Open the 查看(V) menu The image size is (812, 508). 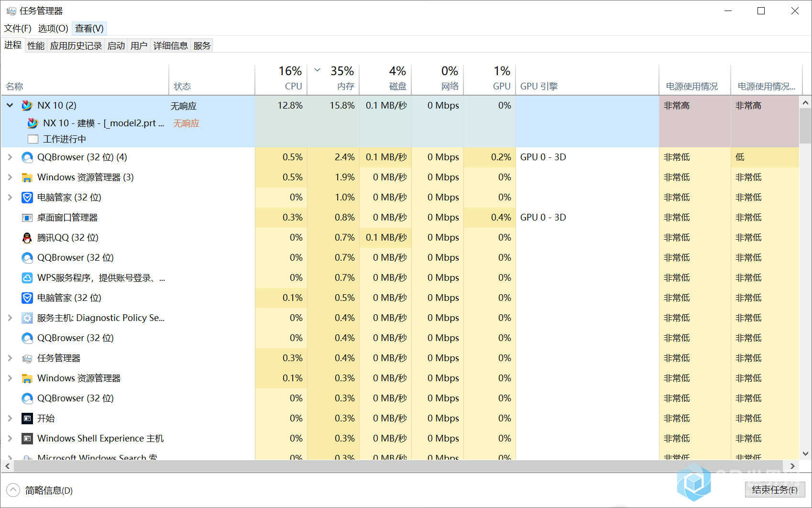click(x=89, y=28)
